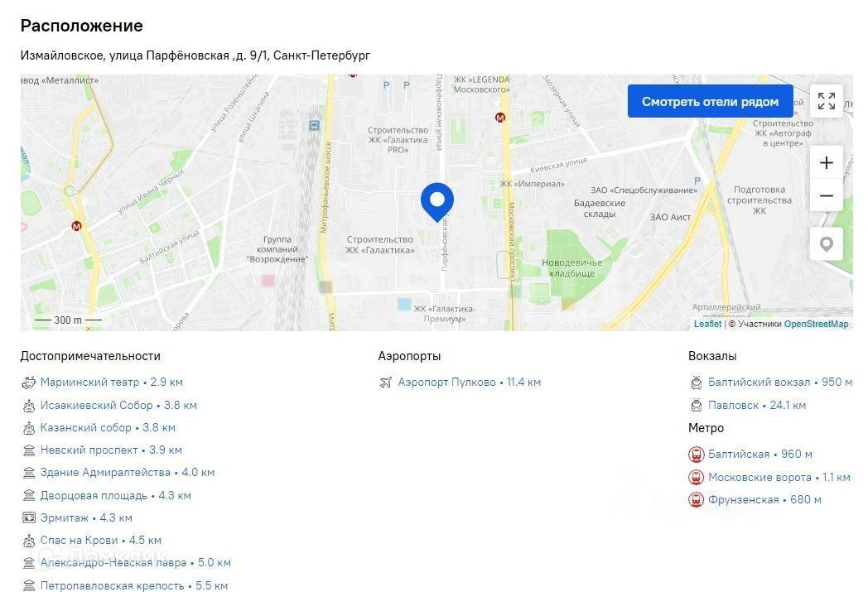Image resolution: width=868 pixels, height=592 pixels.
Task: Open the Эрмитаж landmark link
Action: (65, 517)
